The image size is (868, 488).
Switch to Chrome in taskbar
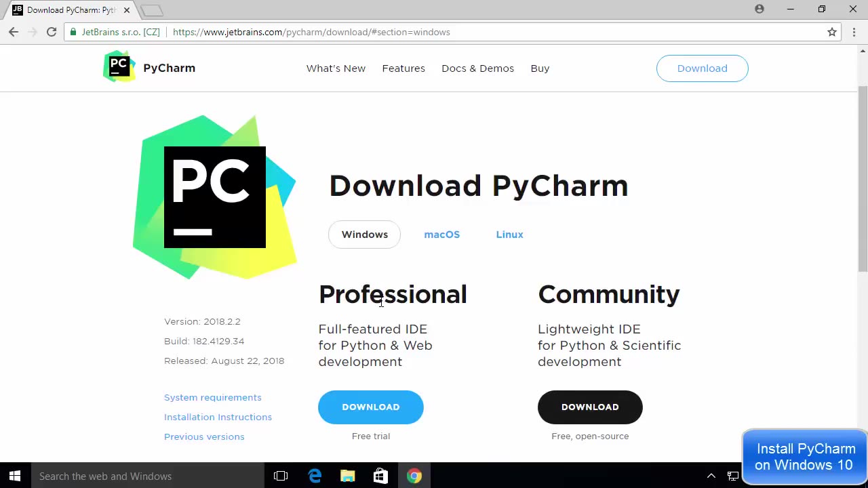414,476
